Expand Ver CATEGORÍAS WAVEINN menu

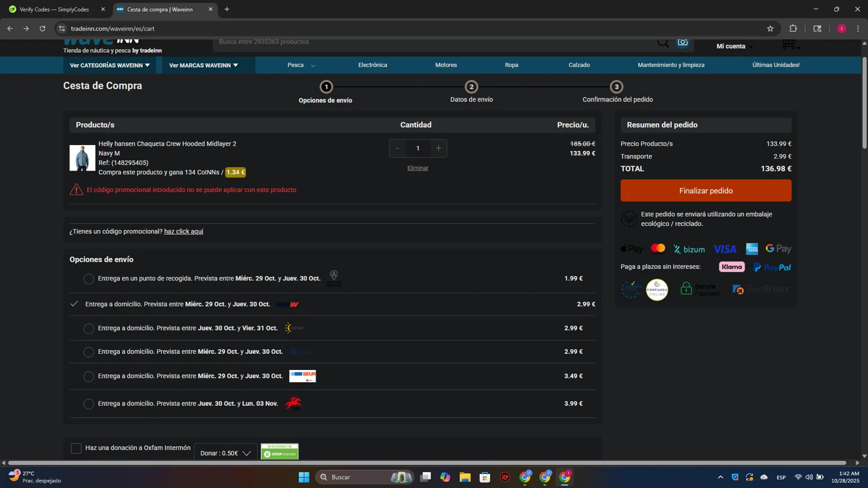point(110,65)
